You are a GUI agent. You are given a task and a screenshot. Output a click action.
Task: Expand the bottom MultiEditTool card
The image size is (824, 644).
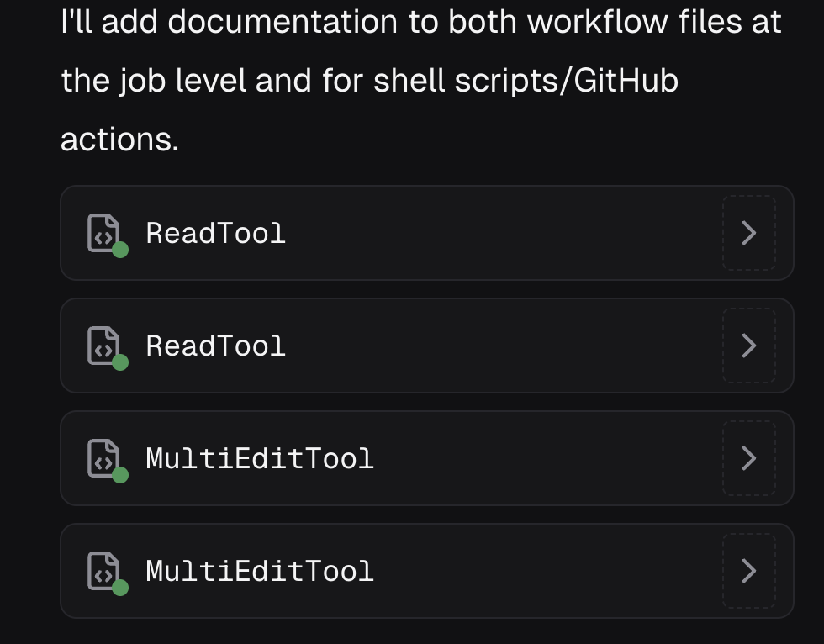[x=748, y=571]
